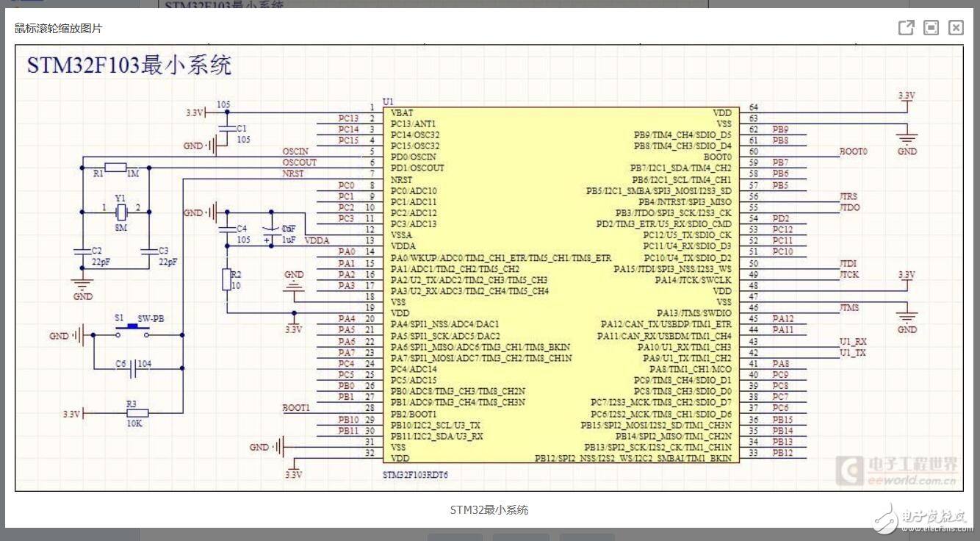
Task: Select the 'PB3/JTDO/SPI3_SCK/I2S3_CK' pin name
Action: 673,213
